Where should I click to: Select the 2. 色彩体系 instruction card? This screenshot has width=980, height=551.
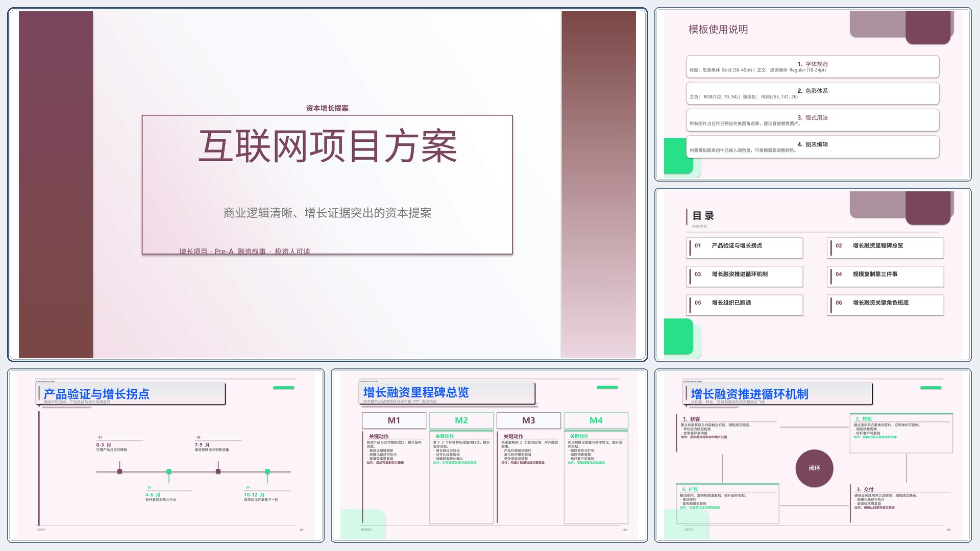(813, 93)
